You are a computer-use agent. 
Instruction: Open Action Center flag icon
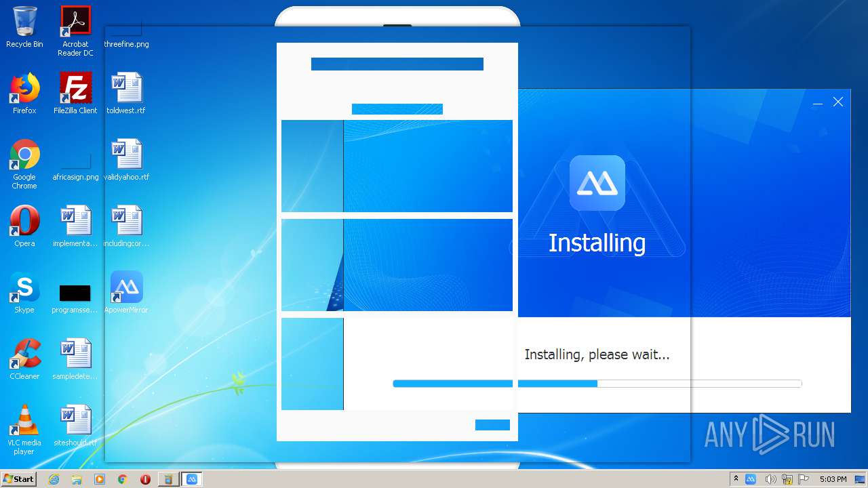click(804, 479)
